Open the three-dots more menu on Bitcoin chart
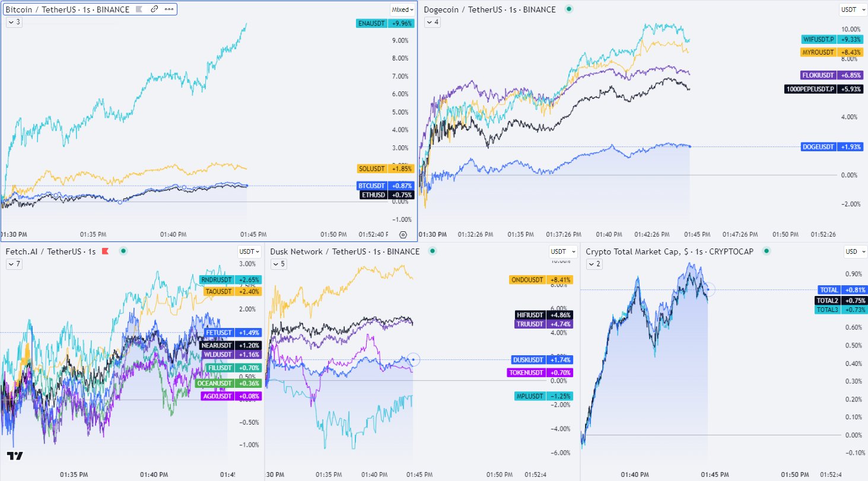 coord(170,9)
